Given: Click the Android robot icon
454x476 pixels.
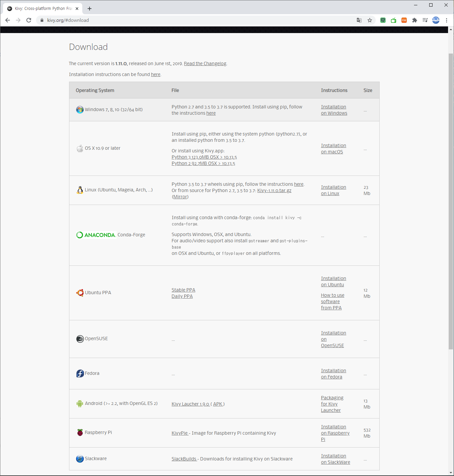Looking at the screenshot, I should 80,404.
